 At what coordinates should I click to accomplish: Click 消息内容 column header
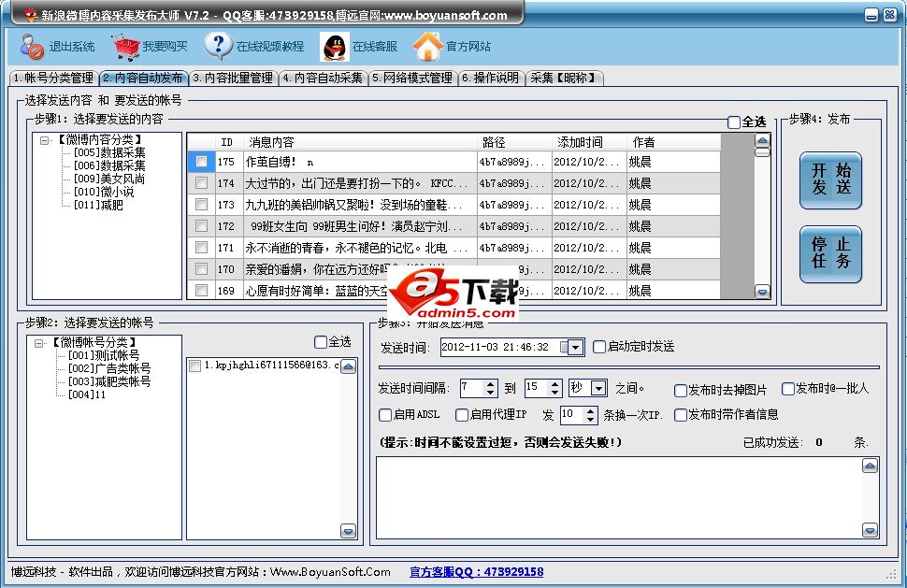coord(361,142)
